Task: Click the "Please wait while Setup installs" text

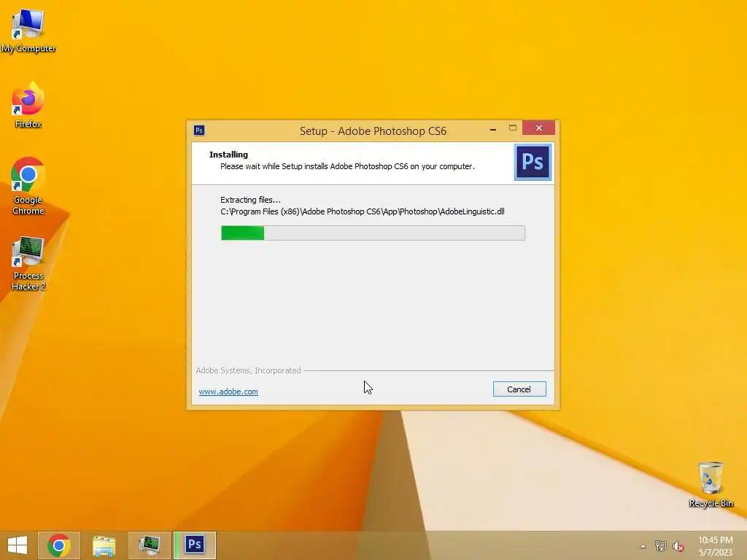Action: pyautogui.click(x=347, y=166)
